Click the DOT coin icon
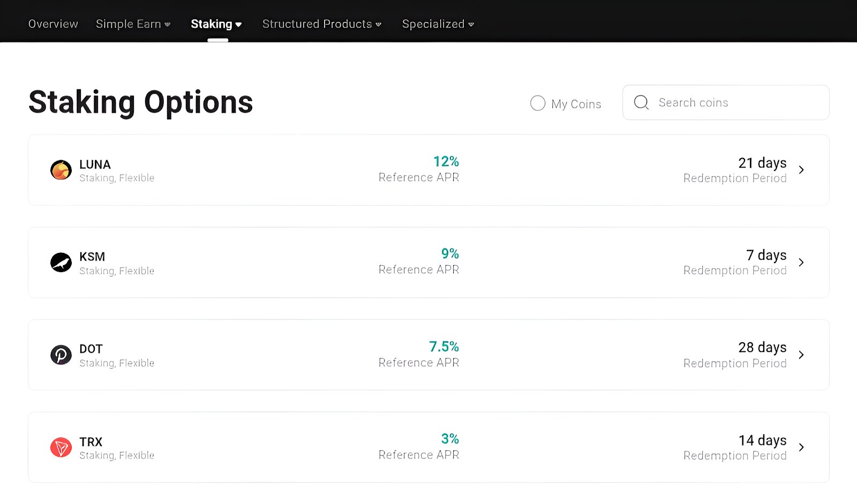Viewport: 857px width, 504px height. [61, 355]
